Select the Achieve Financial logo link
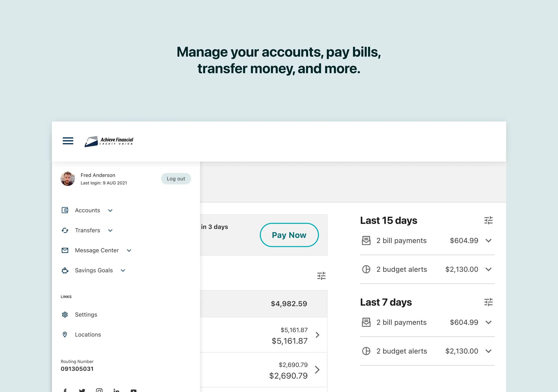This screenshot has width=558, height=392. click(110, 141)
